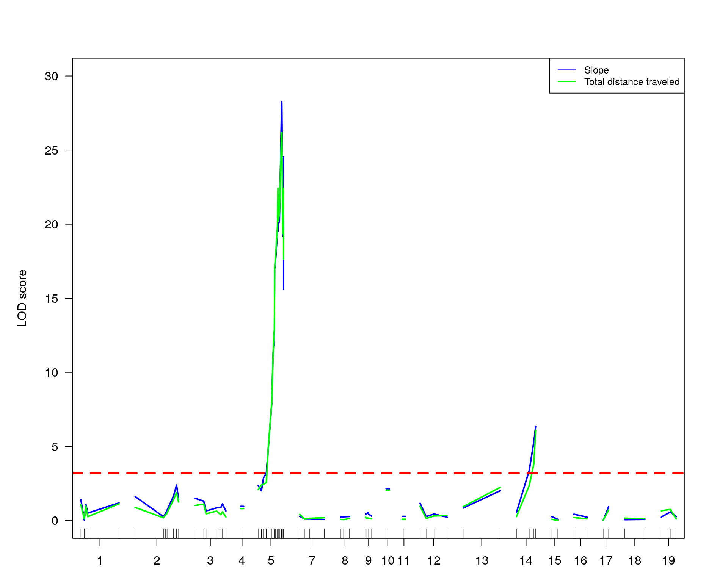The height and width of the screenshot is (582, 728).
Task: Click chromosome label 14 on the x-axis
Action: [x=526, y=560]
